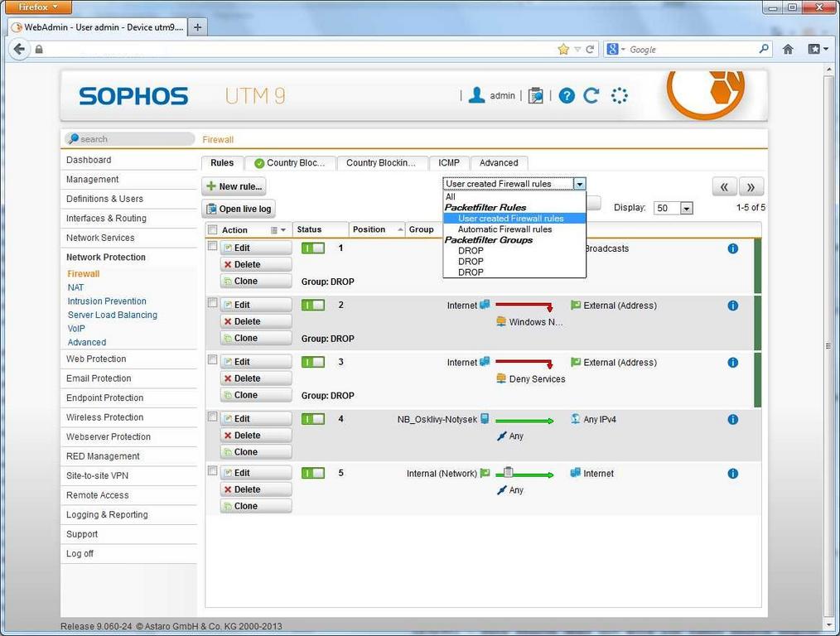Open the clipboard object list icon
840x636 pixels.
click(536, 96)
